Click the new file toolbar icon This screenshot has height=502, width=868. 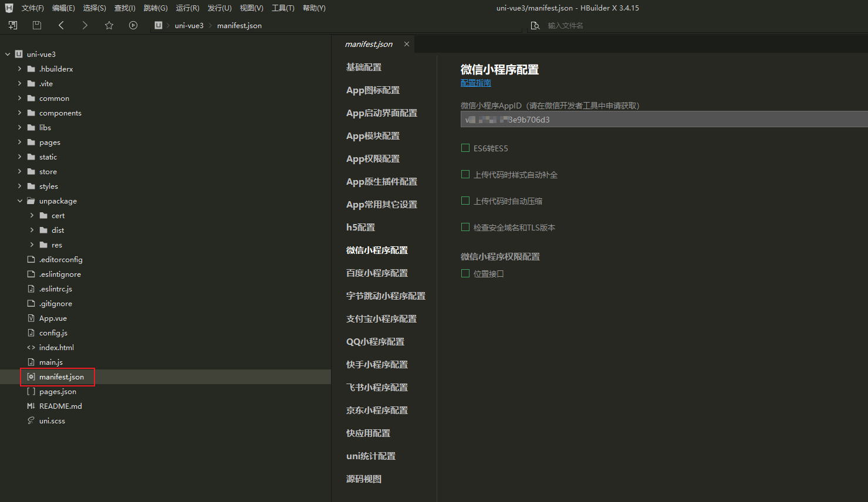pyautogui.click(x=13, y=25)
